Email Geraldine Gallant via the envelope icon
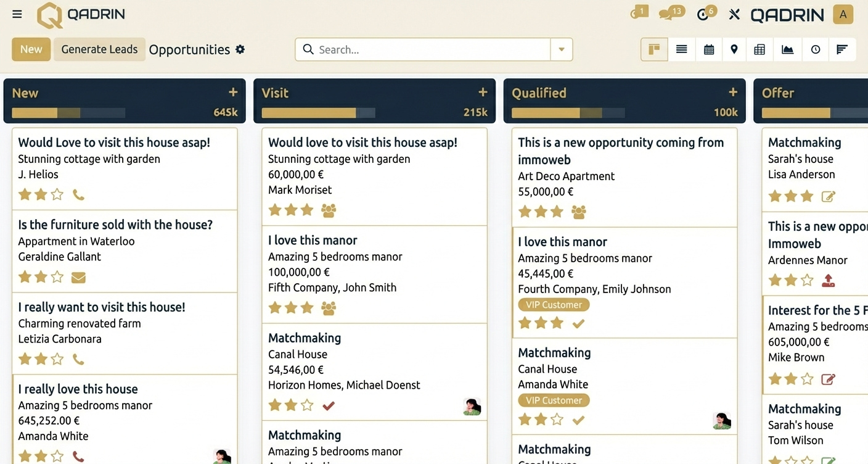Screen dimensions: 868x464 click(78, 277)
